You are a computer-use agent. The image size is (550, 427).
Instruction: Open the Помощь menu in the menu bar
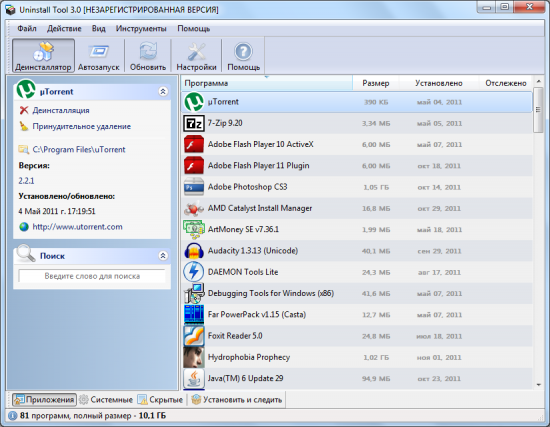[x=194, y=28]
